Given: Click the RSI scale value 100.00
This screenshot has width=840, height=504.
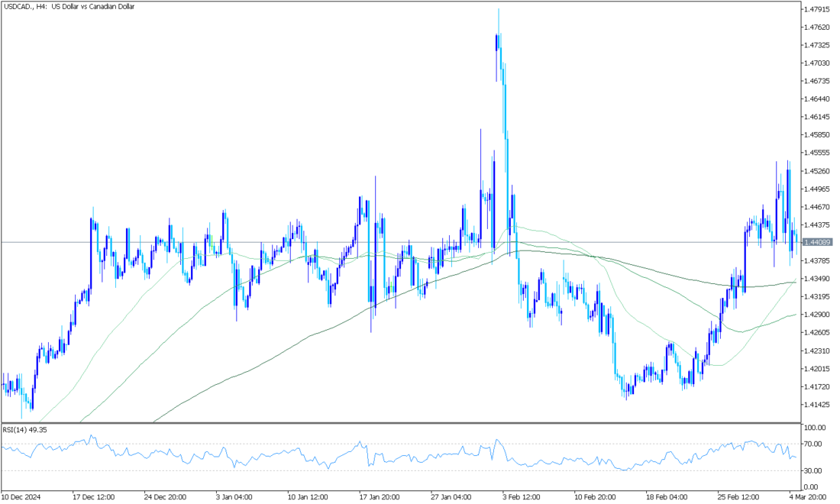Looking at the screenshot, I should (x=815, y=428).
